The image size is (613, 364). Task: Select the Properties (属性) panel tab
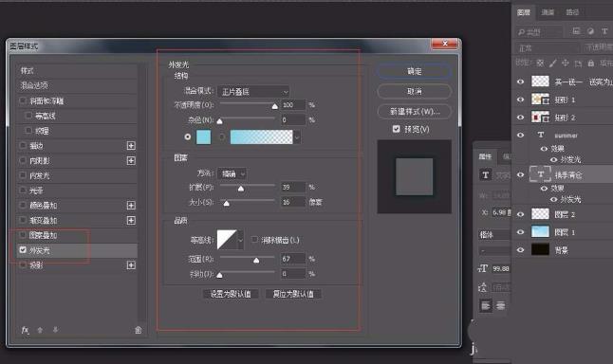(x=485, y=156)
